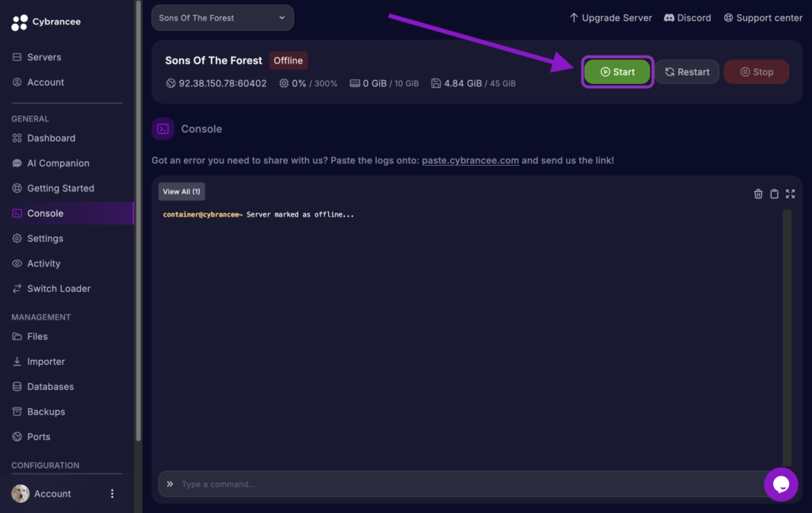This screenshot has width=812, height=513.
Task: Click the View All (1) console filter
Action: point(182,191)
